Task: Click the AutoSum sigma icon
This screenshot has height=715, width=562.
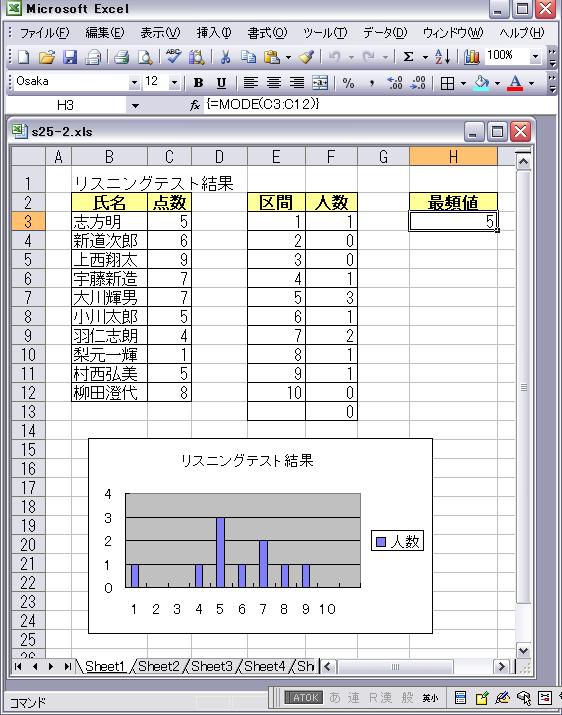Action: (x=408, y=57)
